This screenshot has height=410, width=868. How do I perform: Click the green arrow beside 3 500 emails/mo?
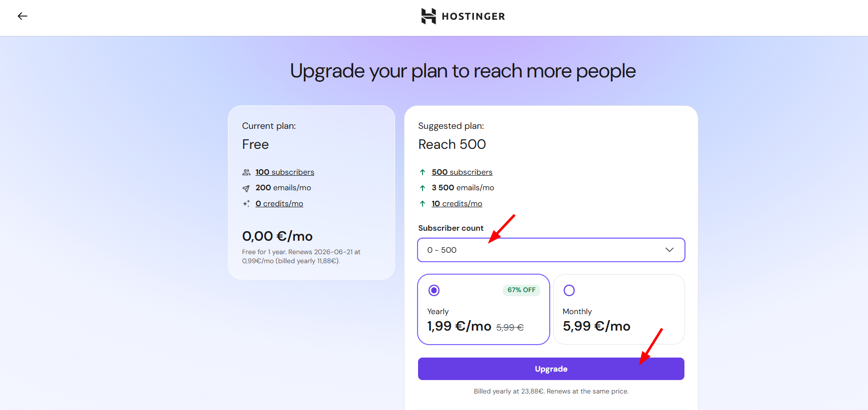pyautogui.click(x=423, y=188)
